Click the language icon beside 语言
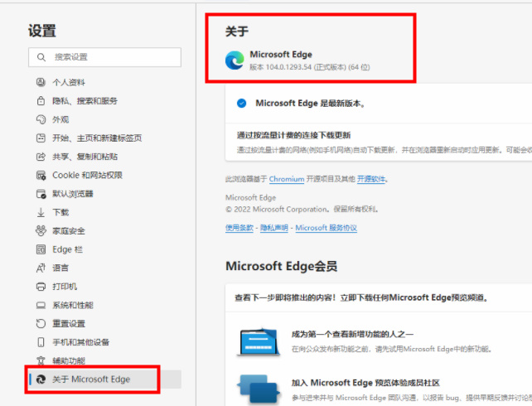Viewport: 532px width, 406px height. [41, 268]
